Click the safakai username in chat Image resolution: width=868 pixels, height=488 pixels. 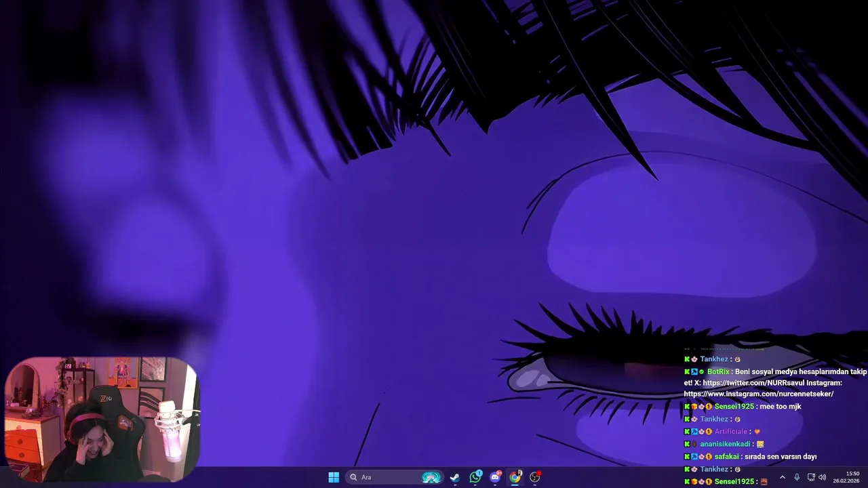click(x=726, y=457)
